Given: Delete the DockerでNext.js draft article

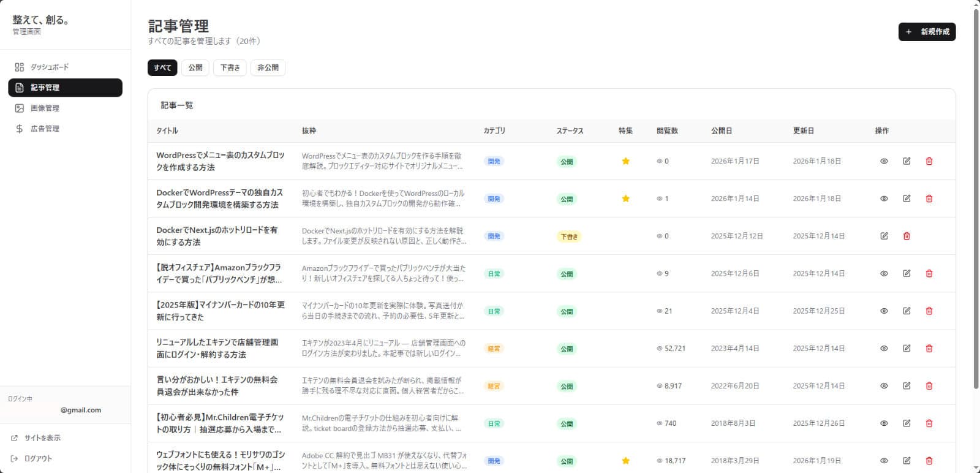Looking at the screenshot, I should point(907,236).
